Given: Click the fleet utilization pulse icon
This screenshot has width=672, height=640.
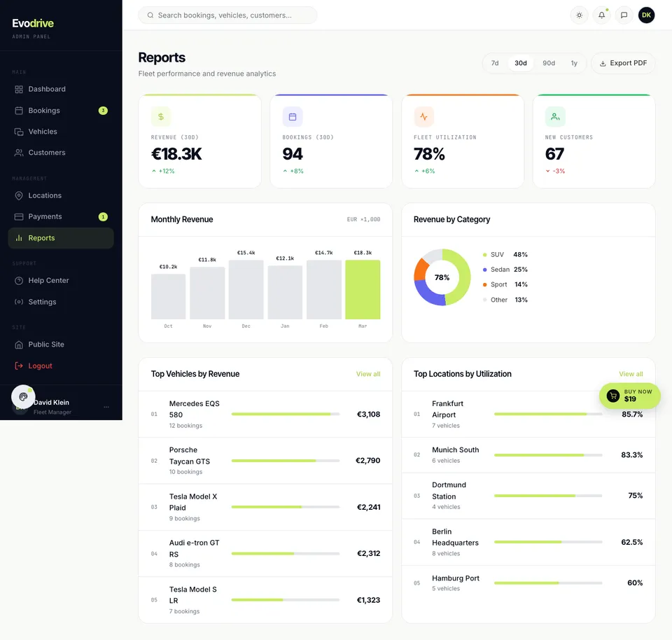Looking at the screenshot, I should coord(424,117).
